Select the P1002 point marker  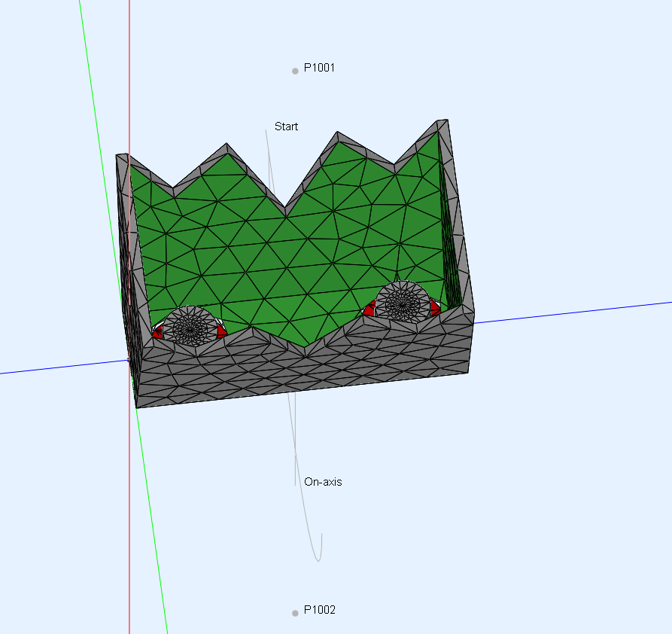point(295,614)
